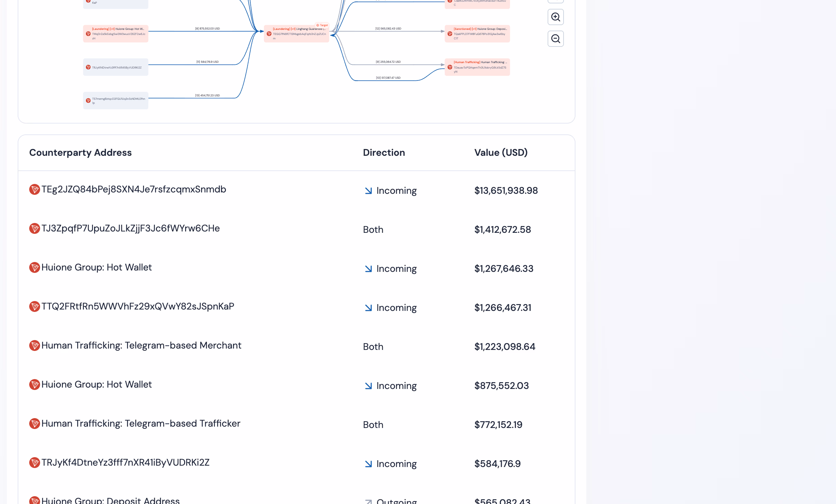Click Tron icon beside TRJyKf4DtneYz3fff7nXR41iByVUDRKi2Z in table

coord(35,463)
